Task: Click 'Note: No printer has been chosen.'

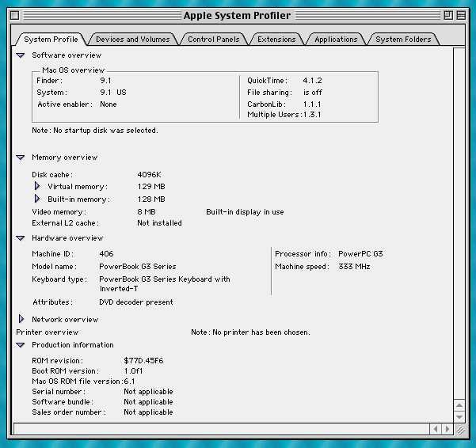Action: [251, 332]
